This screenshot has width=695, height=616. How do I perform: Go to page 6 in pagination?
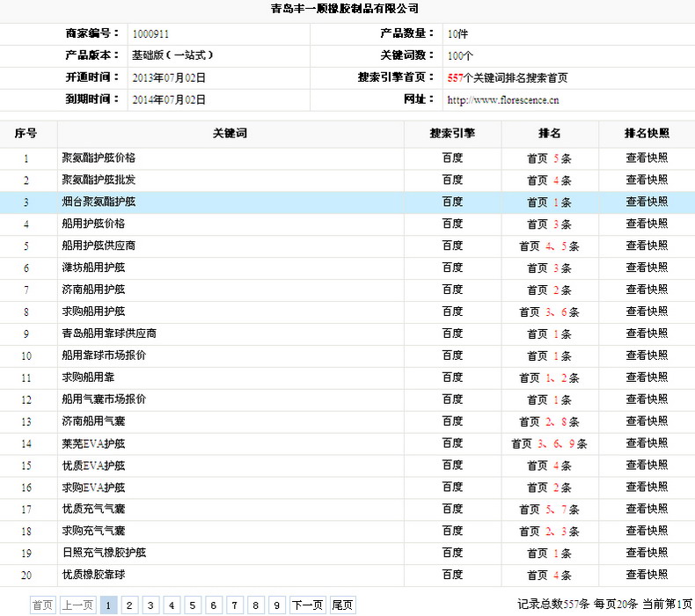pos(213,605)
